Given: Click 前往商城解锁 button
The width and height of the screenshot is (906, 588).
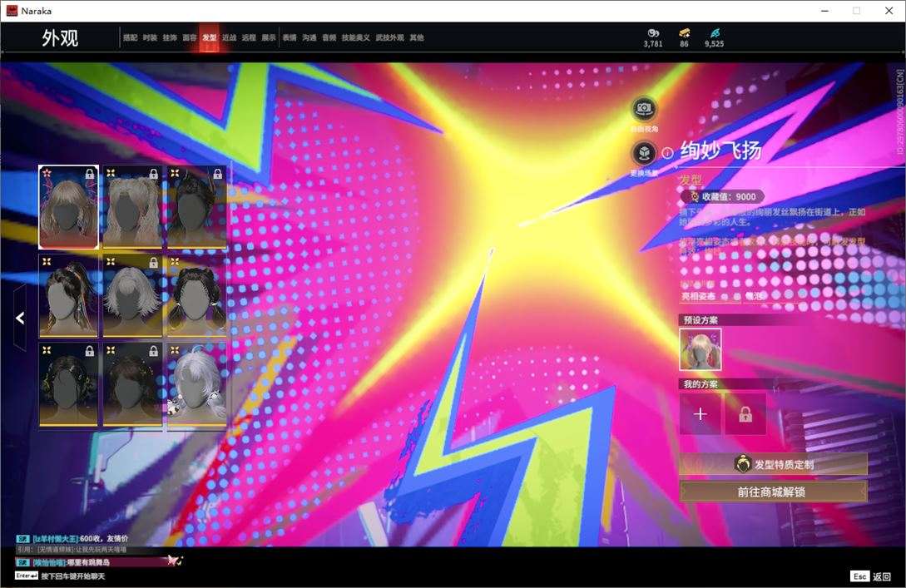Looking at the screenshot, I should pyautogui.click(x=773, y=492).
